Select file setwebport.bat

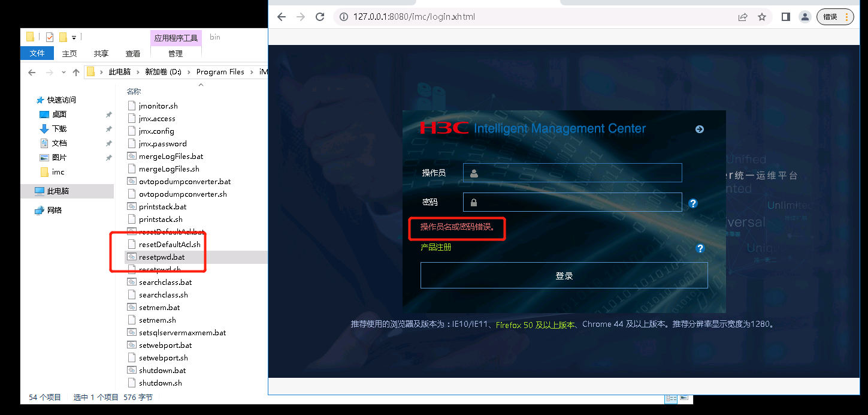coord(165,345)
